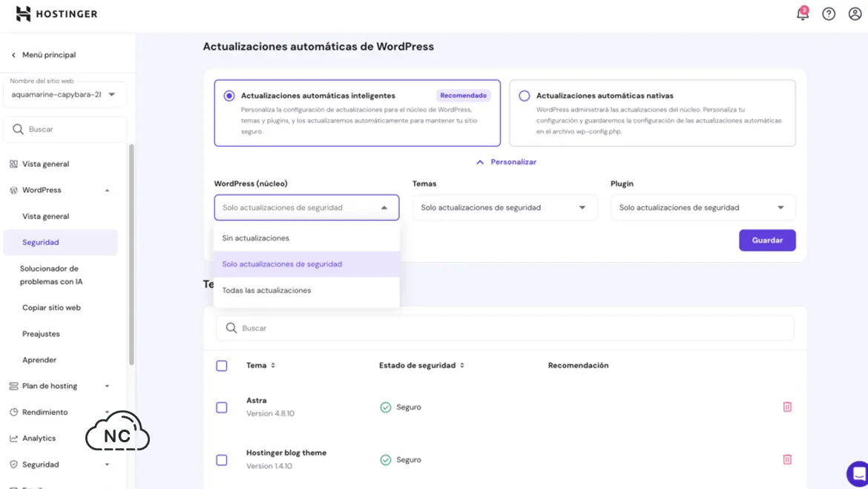This screenshot has height=489, width=868.
Task: Select Actualizaciones automáticas inteligentes radio
Action: 228,96
